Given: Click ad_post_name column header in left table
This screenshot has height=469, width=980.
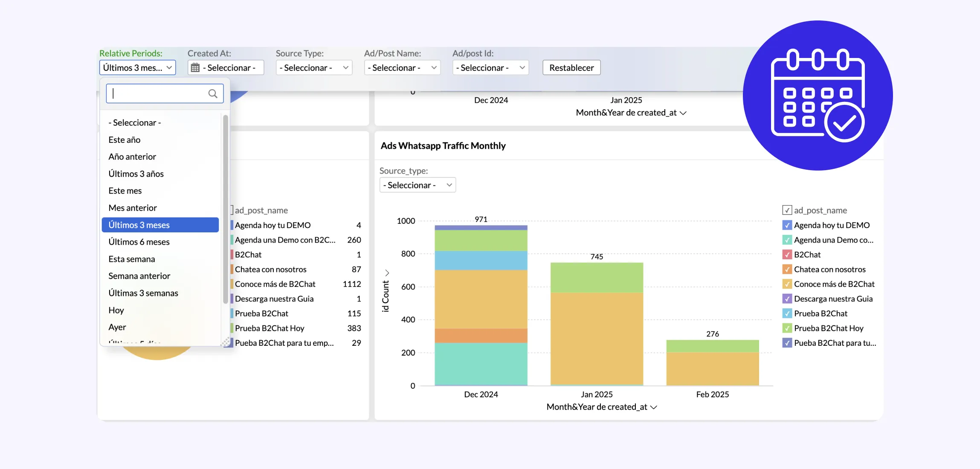Looking at the screenshot, I should pos(261,210).
